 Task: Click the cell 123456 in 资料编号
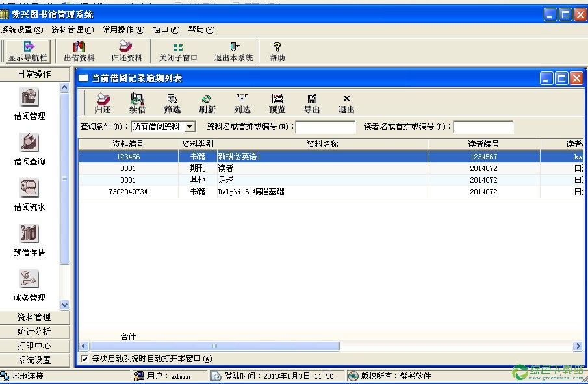point(128,157)
